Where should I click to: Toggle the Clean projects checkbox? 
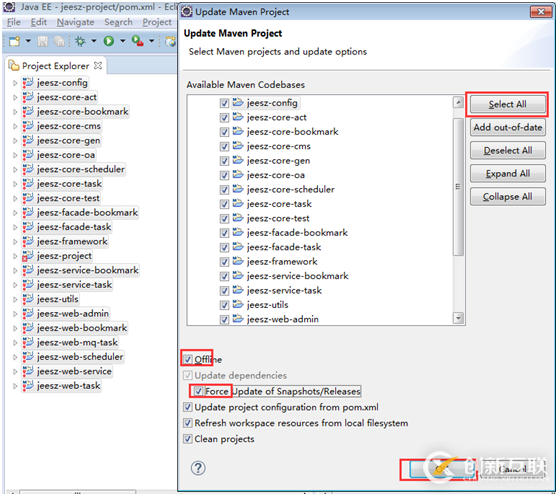pyautogui.click(x=188, y=439)
